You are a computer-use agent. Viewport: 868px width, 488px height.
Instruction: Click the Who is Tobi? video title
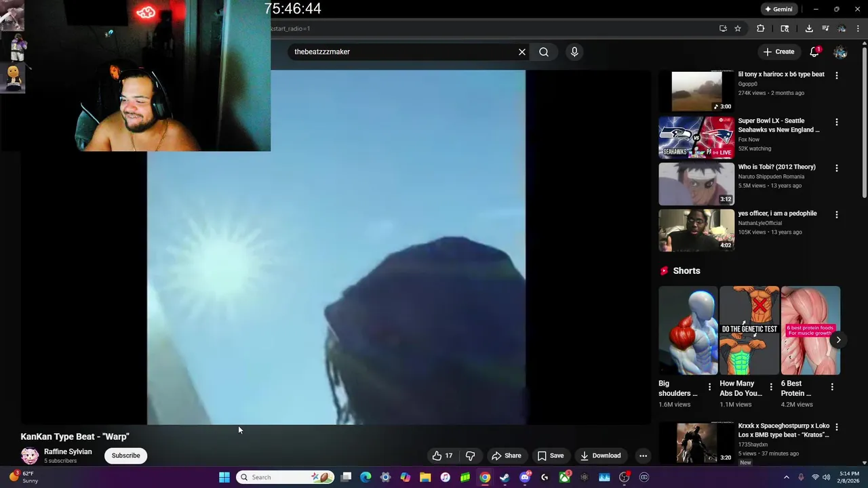776,167
